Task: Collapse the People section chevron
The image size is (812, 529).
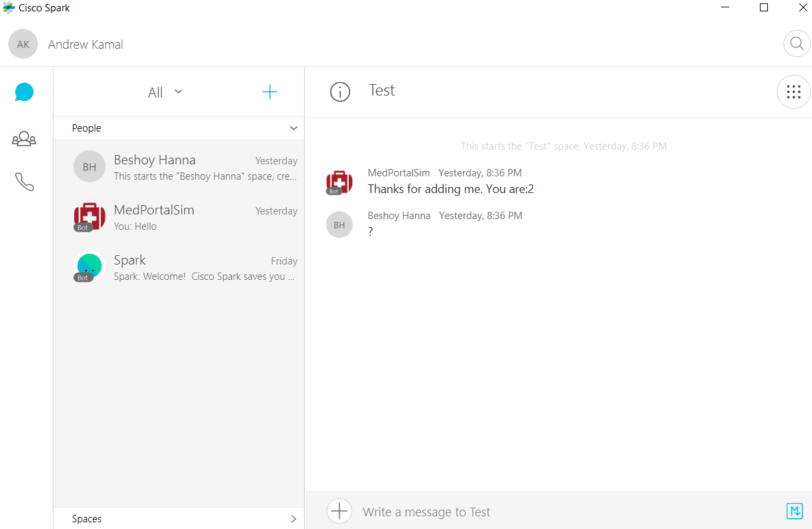Action: point(293,128)
